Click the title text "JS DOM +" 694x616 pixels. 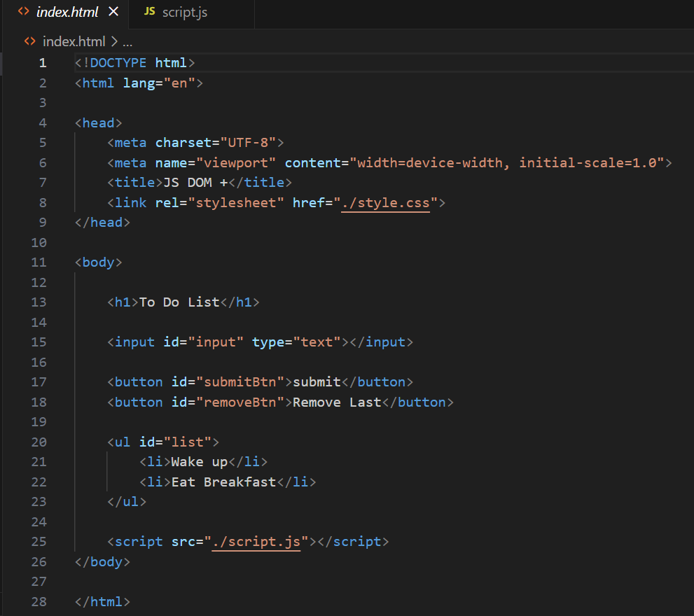click(195, 182)
